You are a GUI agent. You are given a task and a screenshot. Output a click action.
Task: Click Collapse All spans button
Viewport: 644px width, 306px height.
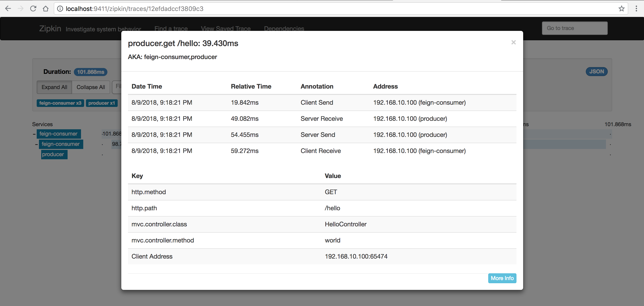(91, 87)
